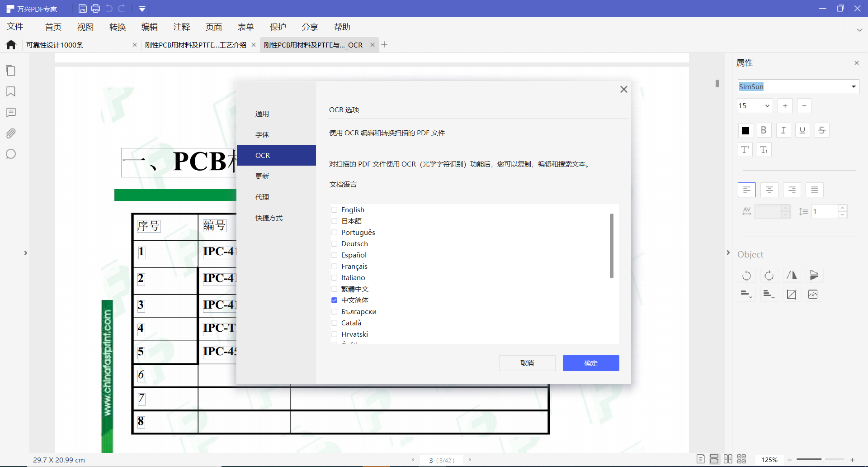Select the 更新 settings category
Screen dimensions: 868x467
pyautogui.click(x=276, y=176)
